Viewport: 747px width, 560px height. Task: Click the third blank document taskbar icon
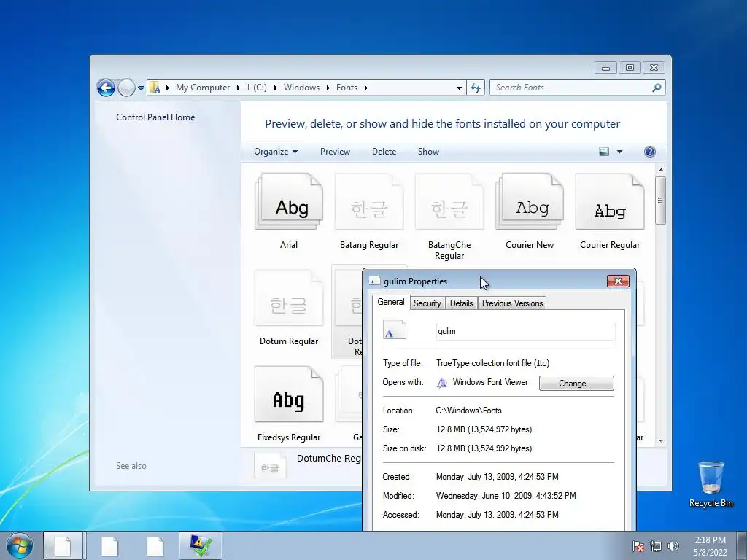(155, 545)
